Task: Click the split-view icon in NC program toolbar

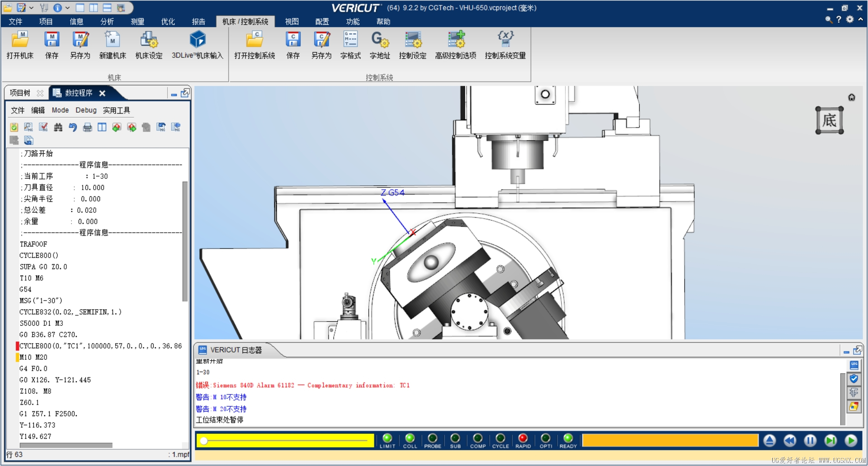Action: pyautogui.click(x=102, y=127)
